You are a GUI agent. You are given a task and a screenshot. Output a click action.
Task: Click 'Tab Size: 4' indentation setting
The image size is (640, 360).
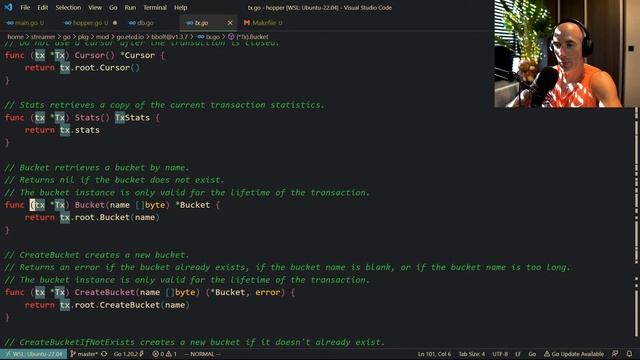(x=471, y=354)
